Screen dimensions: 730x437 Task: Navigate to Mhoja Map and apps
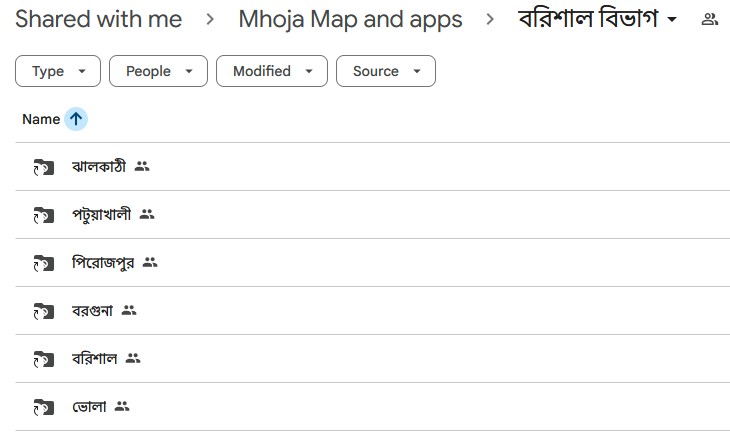pyautogui.click(x=351, y=19)
